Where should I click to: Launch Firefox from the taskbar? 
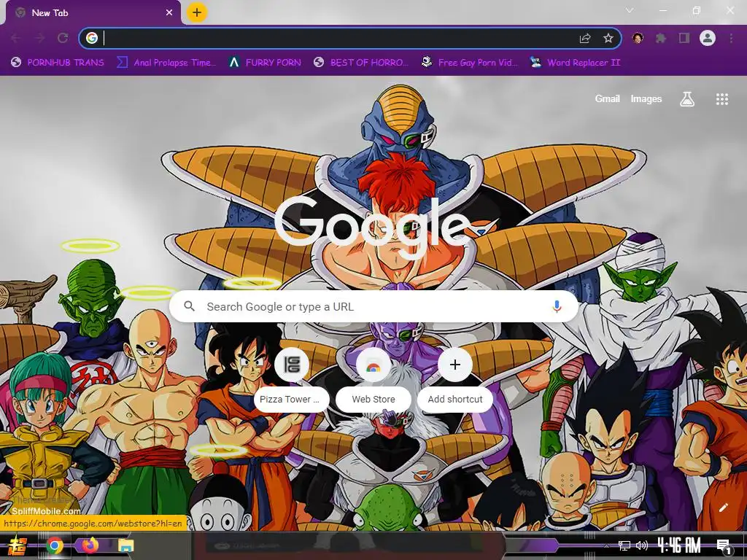click(90, 545)
